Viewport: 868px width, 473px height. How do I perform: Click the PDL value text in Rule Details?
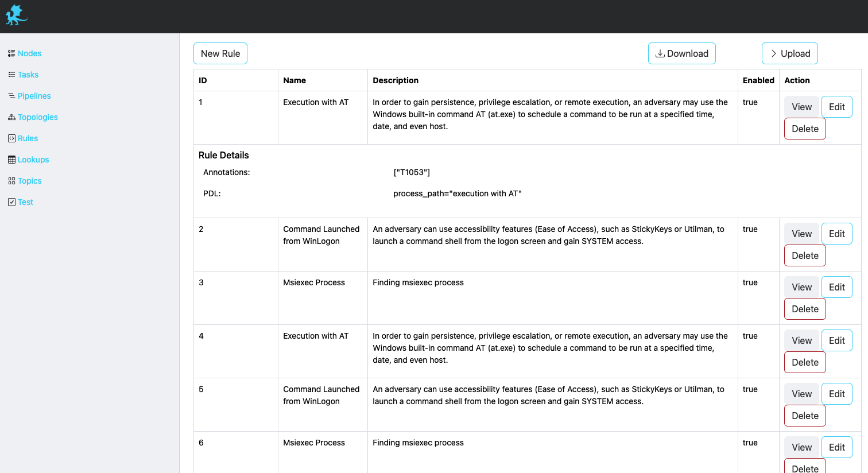457,193
